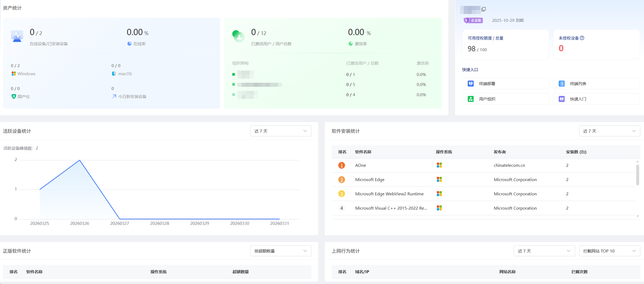Screen dimensions: 644x284
Task: Click the chart peak point at 20260326
Action: (80, 160)
